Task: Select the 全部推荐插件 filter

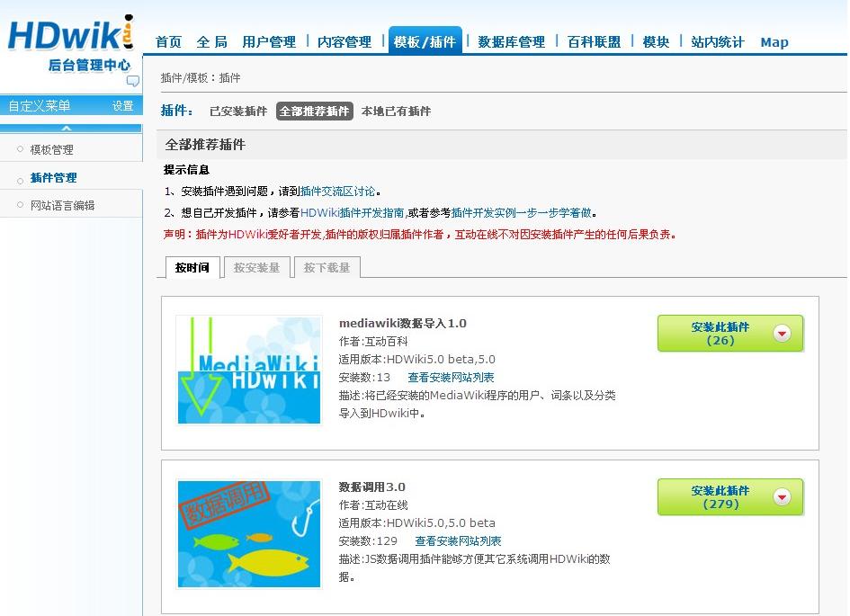Action: 315,112
